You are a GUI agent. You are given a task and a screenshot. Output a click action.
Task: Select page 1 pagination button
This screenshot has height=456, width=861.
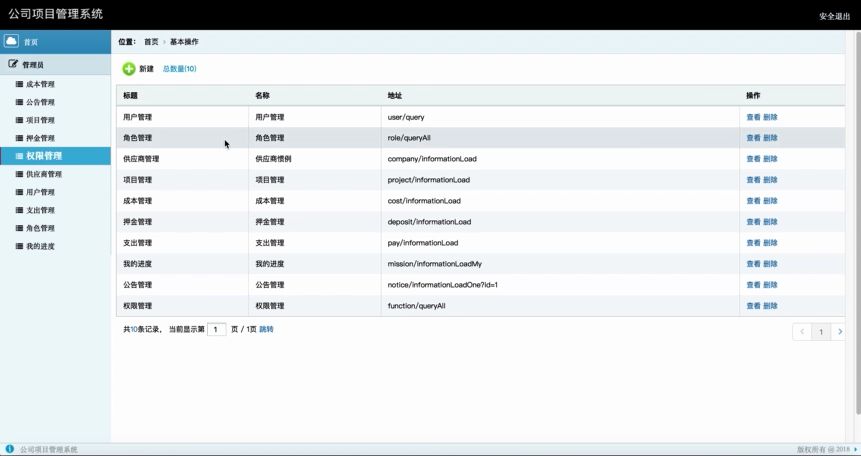pos(821,331)
